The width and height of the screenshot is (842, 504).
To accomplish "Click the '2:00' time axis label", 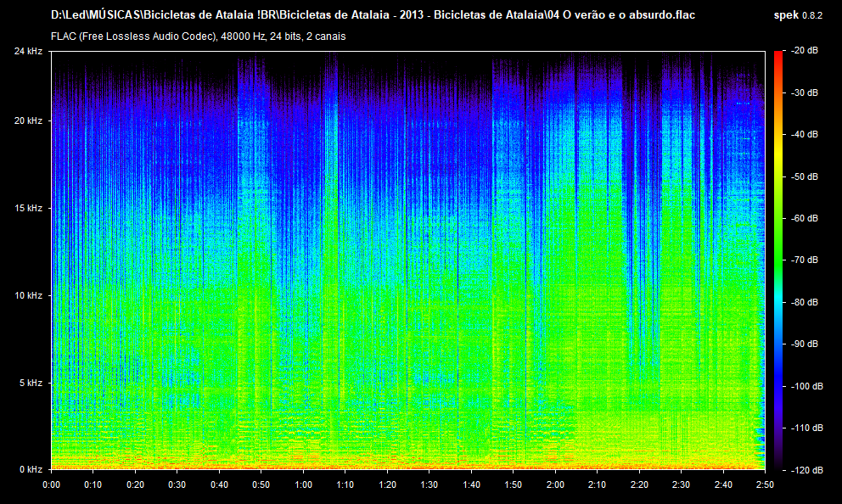I will click(555, 484).
